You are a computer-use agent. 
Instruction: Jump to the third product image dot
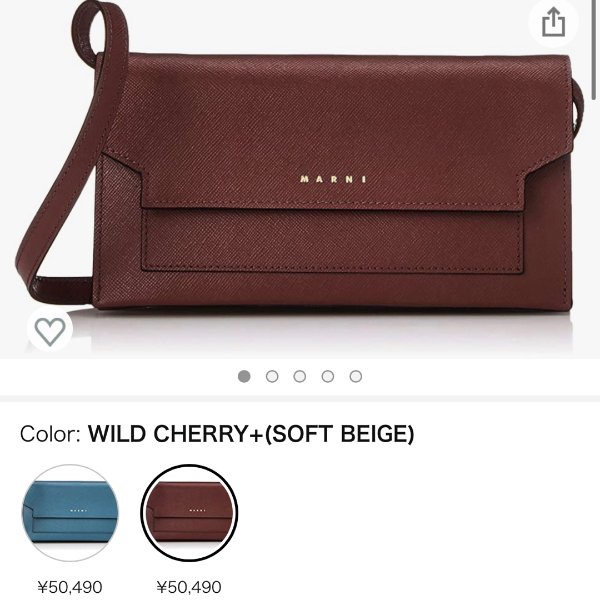(x=300, y=377)
